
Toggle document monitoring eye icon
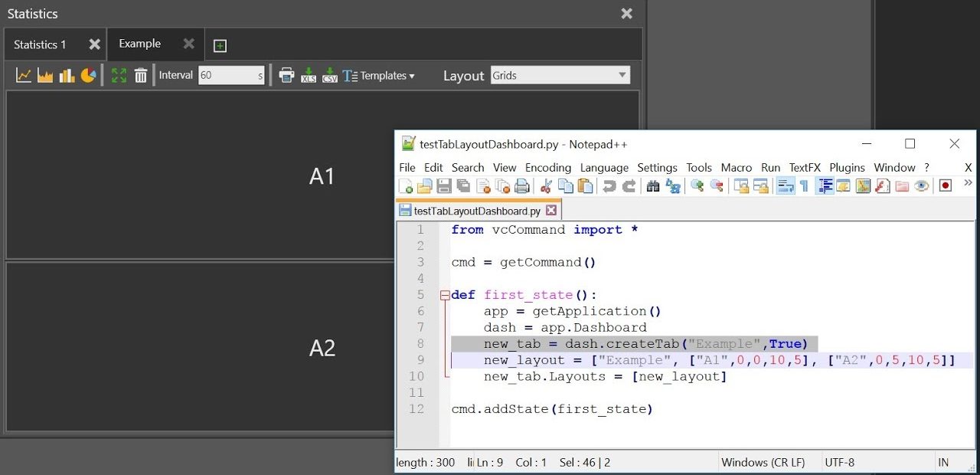(923, 185)
